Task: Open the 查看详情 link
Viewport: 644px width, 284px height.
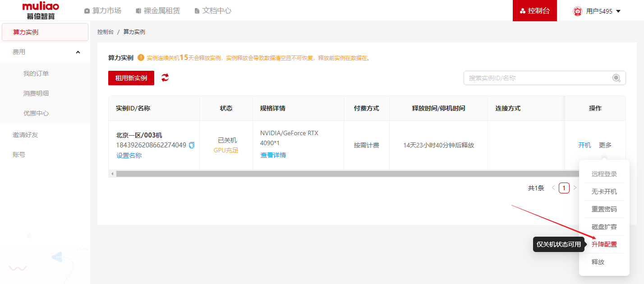Action: (273, 155)
